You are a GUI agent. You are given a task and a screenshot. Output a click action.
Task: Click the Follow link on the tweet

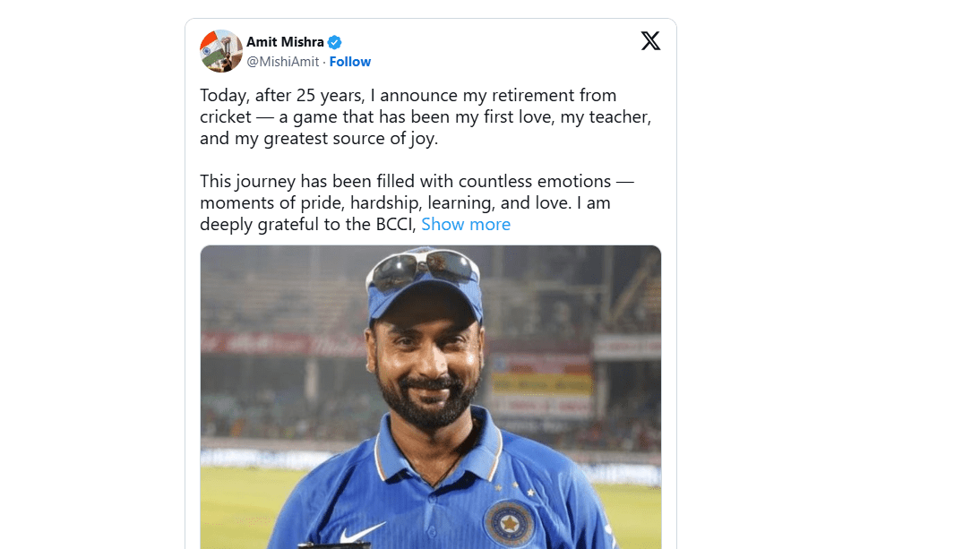pos(350,61)
